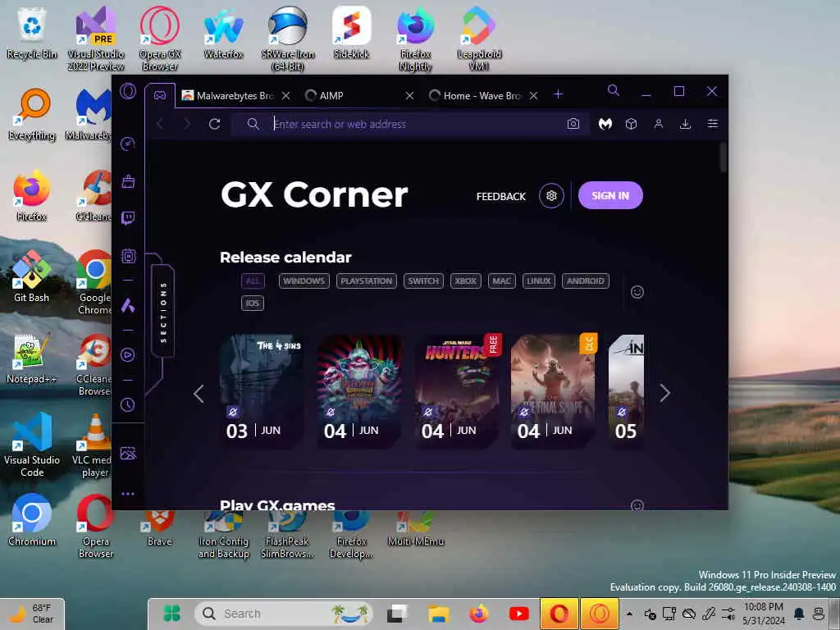Open the DLC-tagged game card dated 04 JUN

point(554,391)
